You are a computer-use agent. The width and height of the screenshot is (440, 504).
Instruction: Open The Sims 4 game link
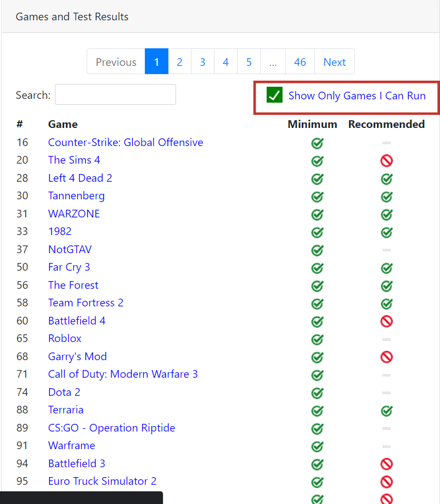click(74, 160)
